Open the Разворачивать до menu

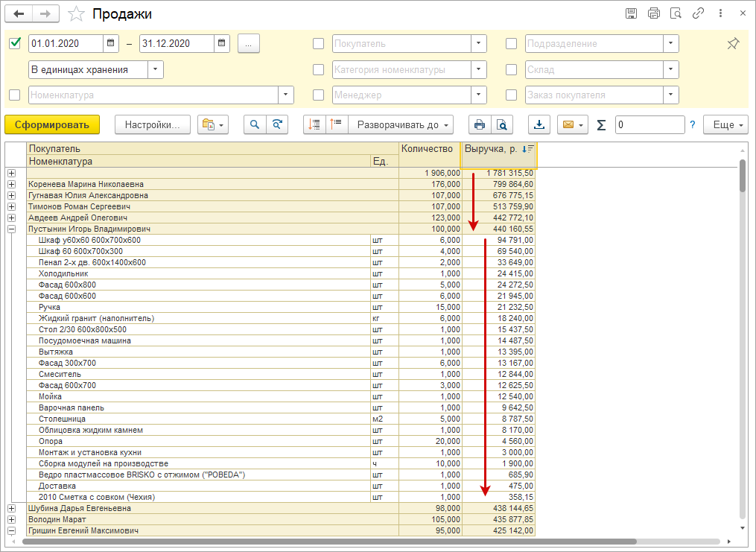click(403, 125)
